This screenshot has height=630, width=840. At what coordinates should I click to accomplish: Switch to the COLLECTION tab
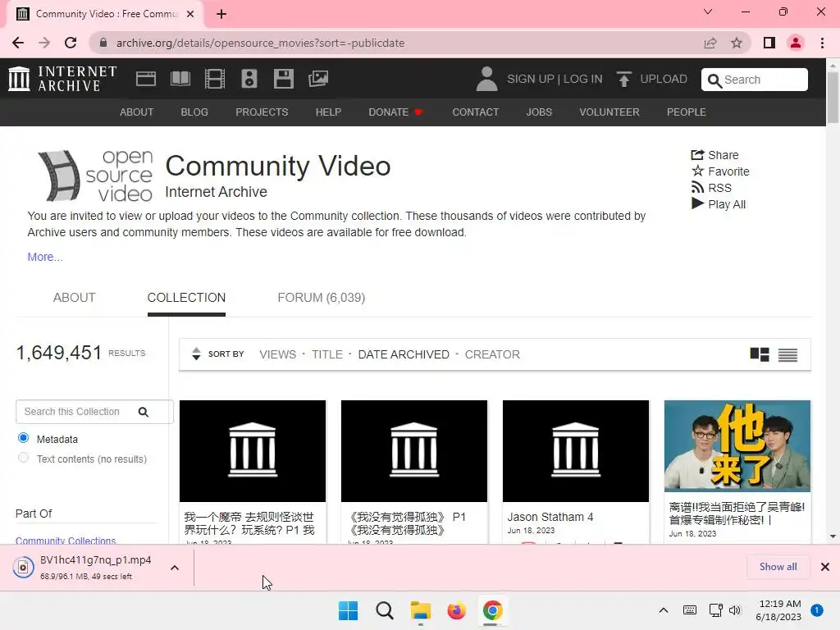tap(186, 298)
